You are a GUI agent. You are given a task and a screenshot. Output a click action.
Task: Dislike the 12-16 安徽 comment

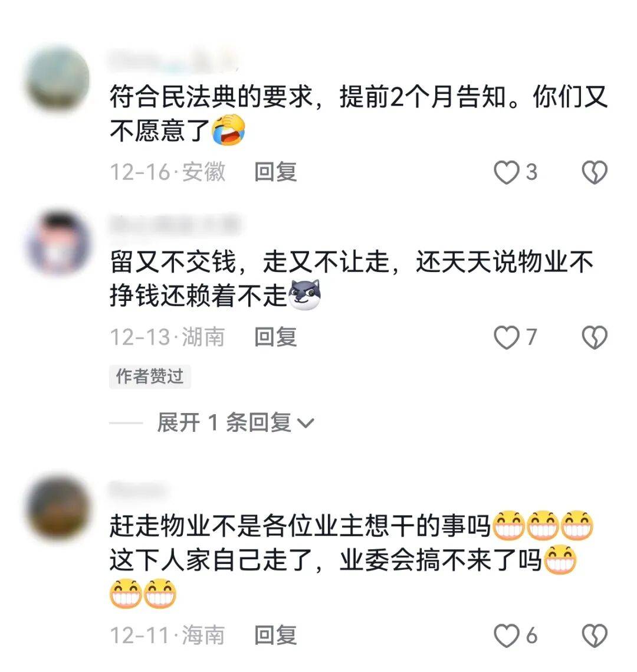pyautogui.click(x=595, y=172)
